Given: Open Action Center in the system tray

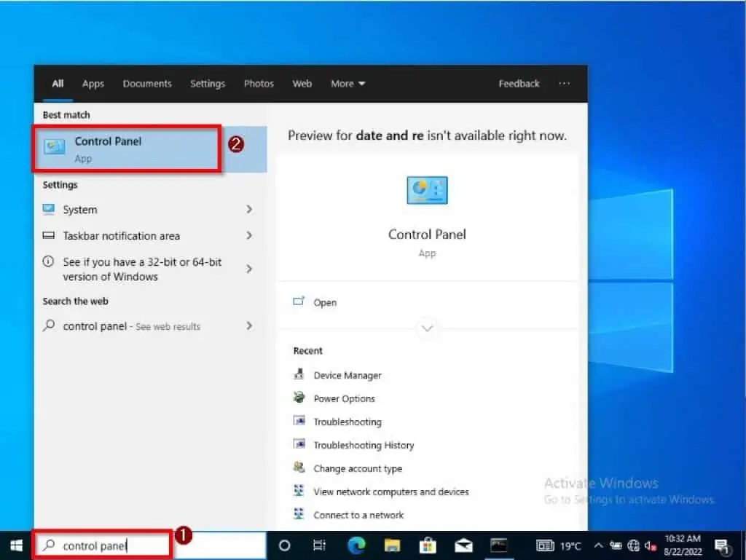Looking at the screenshot, I should (x=723, y=545).
